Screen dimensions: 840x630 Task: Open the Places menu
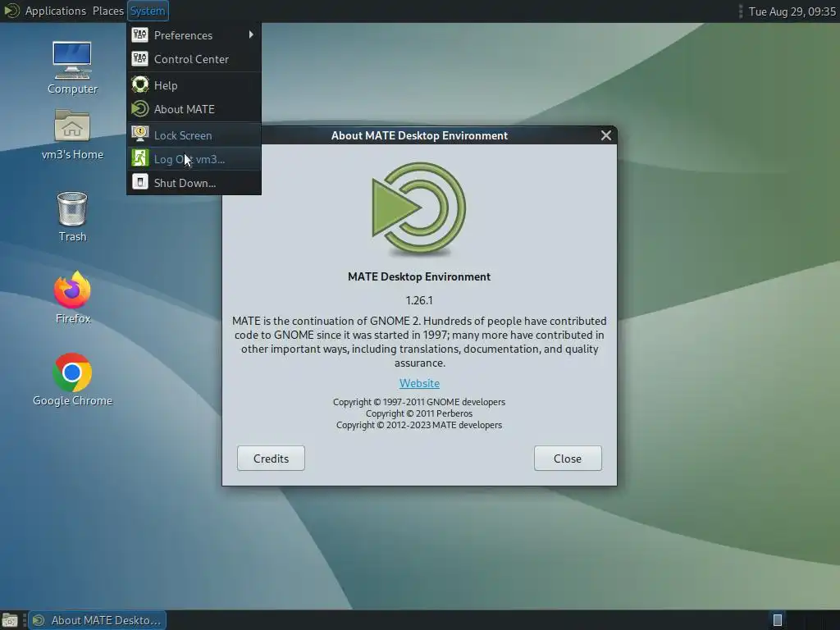click(107, 11)
